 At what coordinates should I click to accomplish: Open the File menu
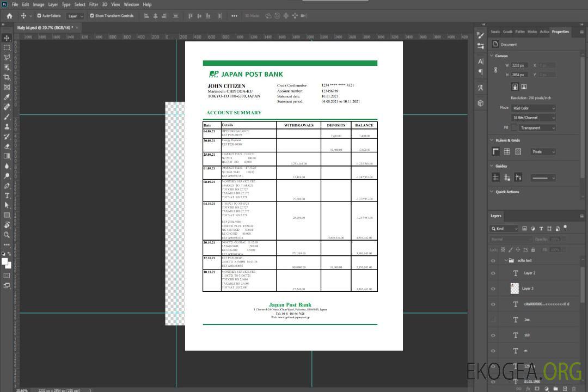tap(15, 4)
